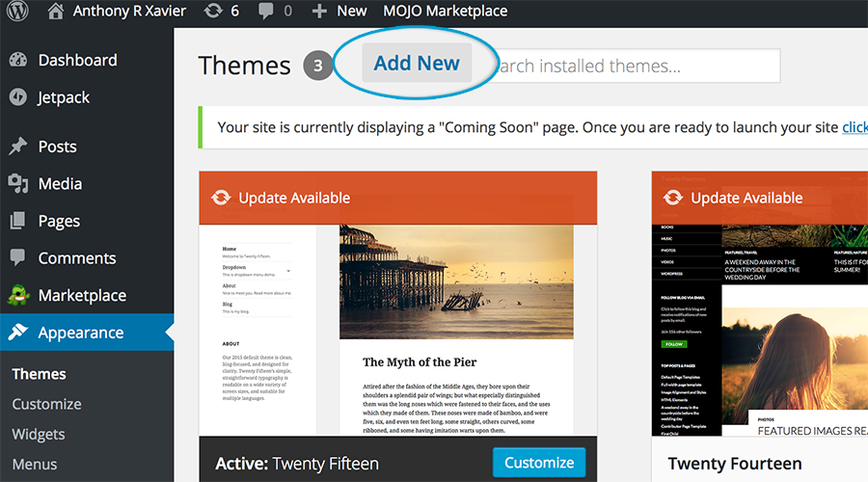868x482 pixels.
Task: Click the comments bubble icon in the admin bar
Action: [x=266, y=11]
